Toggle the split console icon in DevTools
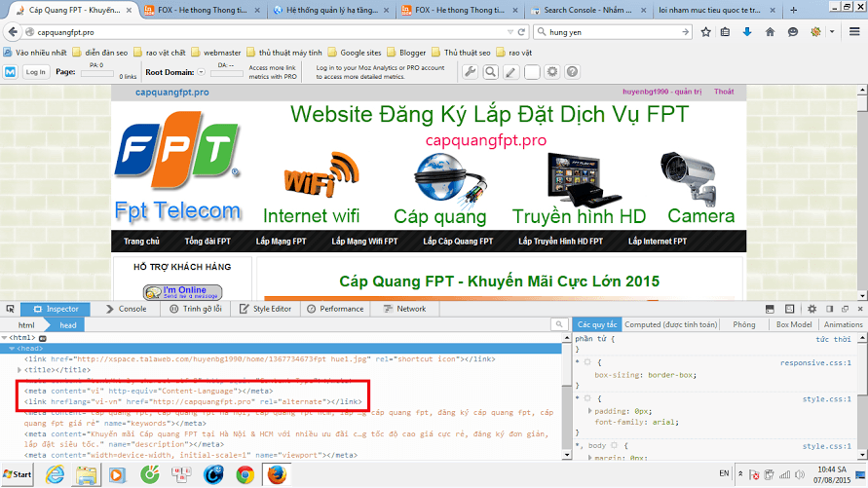 point(770,309)
